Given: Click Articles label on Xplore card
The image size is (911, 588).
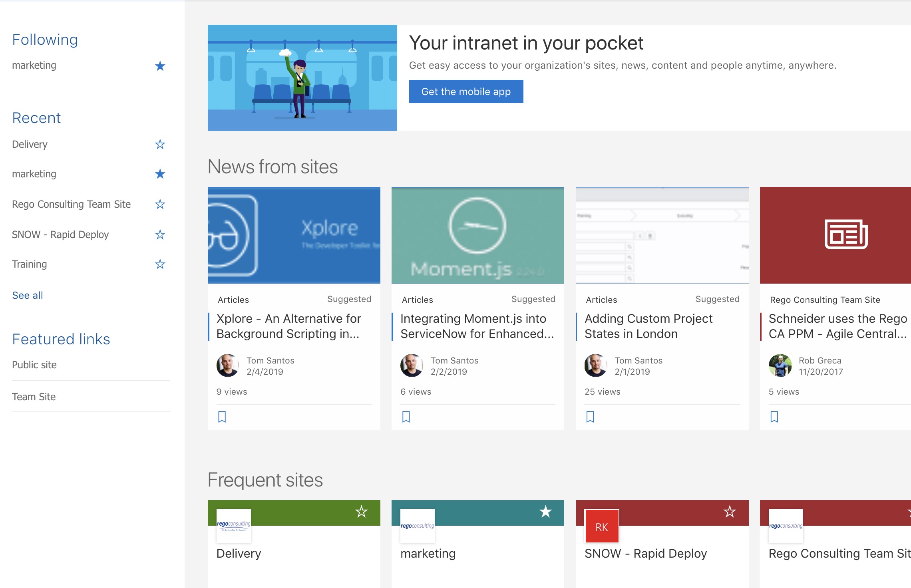Looking at the screenshot, I should point(233,300).
